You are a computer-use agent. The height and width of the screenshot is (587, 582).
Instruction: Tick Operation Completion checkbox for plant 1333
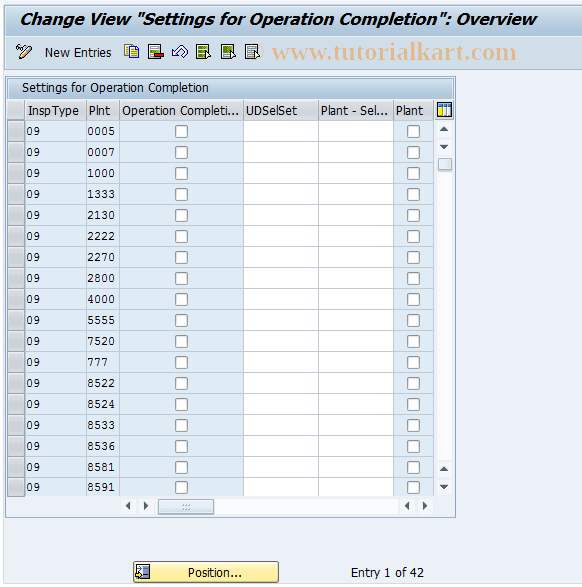[x=182, y=194]
